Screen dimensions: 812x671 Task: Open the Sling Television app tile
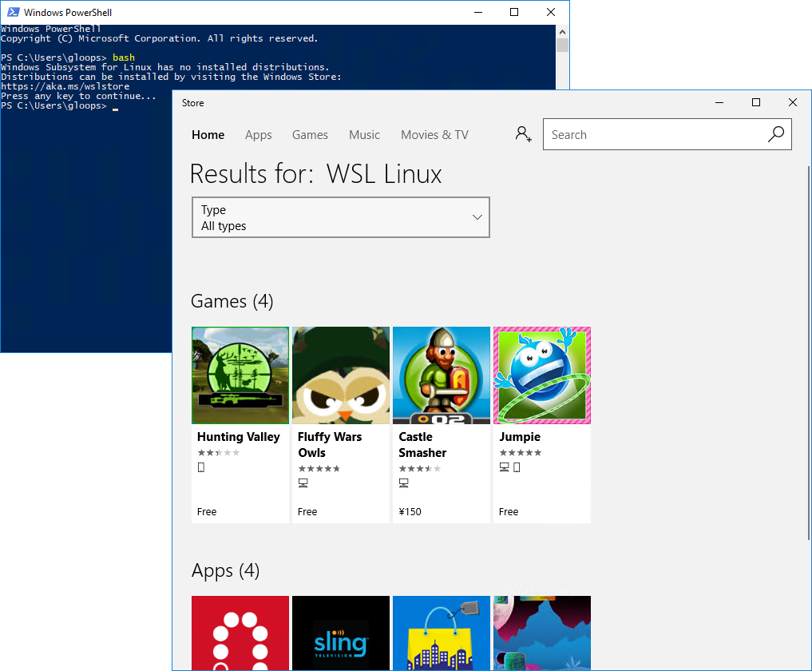pos(341,633)
